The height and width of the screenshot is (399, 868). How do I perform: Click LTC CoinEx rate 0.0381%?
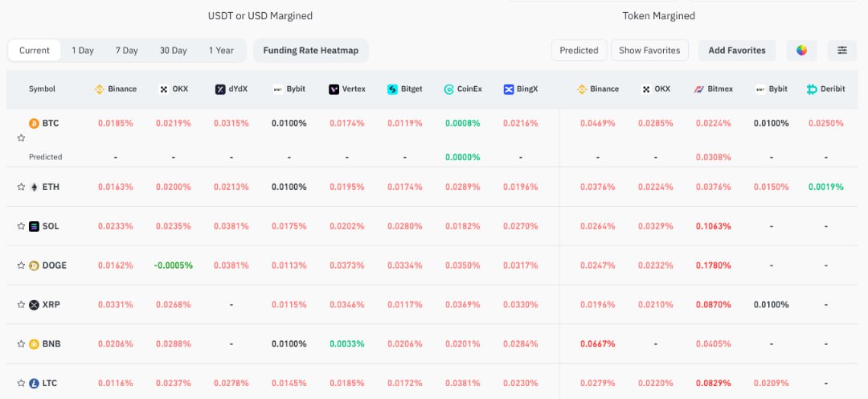pyautogui.click(x=463, y=383)
